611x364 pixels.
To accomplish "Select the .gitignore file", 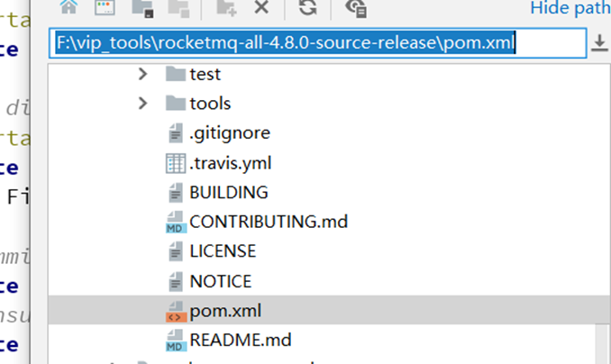I will (x=229, y=133).
